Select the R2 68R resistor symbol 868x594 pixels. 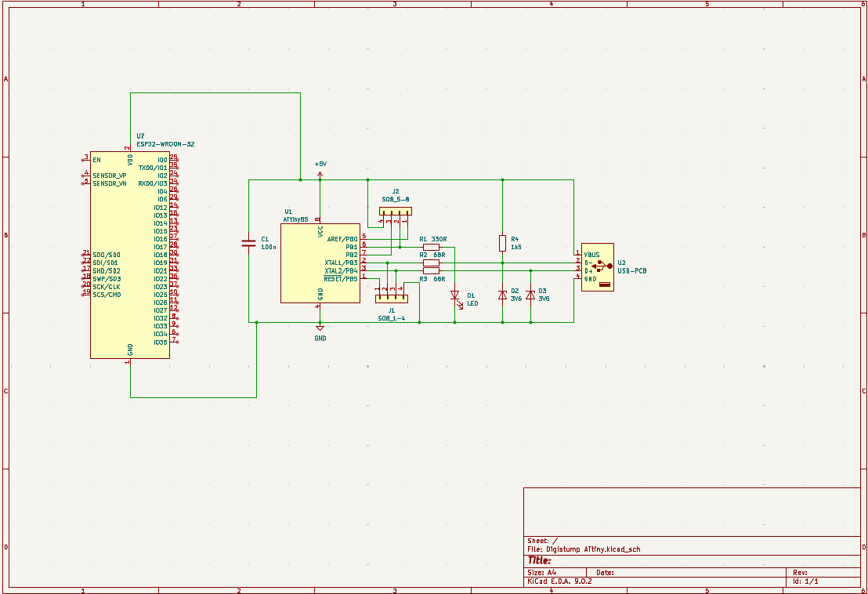click(x=431, y=263)
